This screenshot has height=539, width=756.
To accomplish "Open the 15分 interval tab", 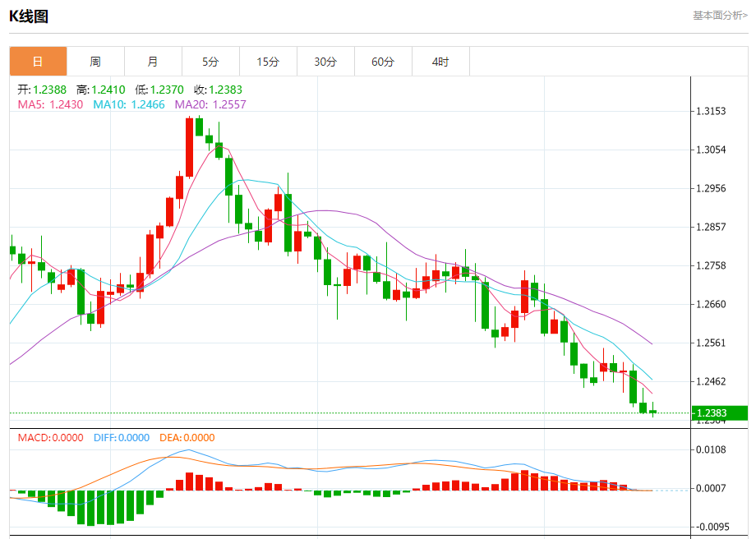I will (x=268, y=62).
